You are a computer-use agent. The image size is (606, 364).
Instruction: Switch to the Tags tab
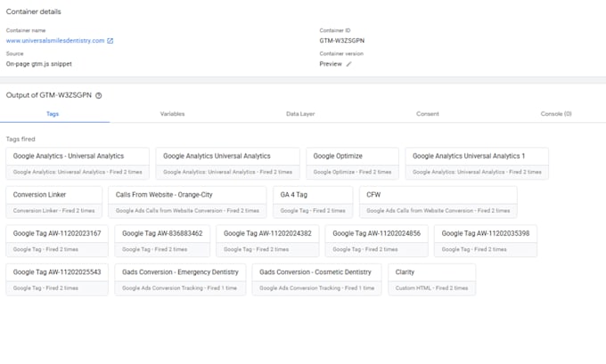53,114
